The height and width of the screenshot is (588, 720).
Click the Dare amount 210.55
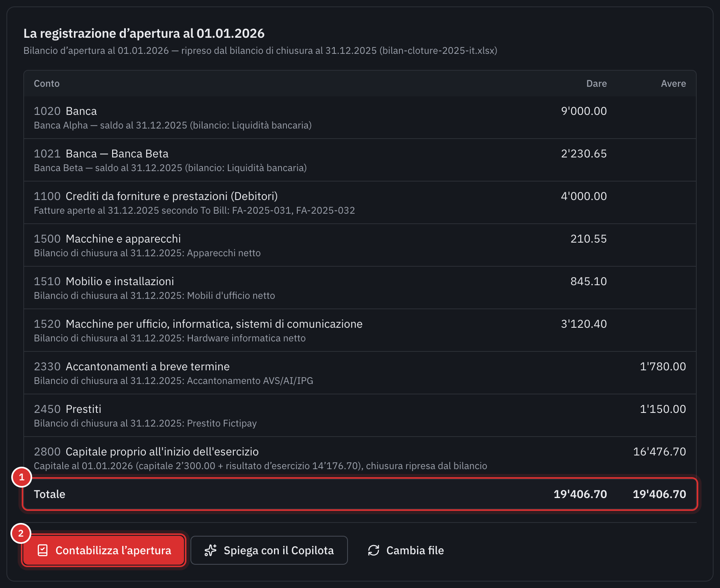tap(589, 239)
